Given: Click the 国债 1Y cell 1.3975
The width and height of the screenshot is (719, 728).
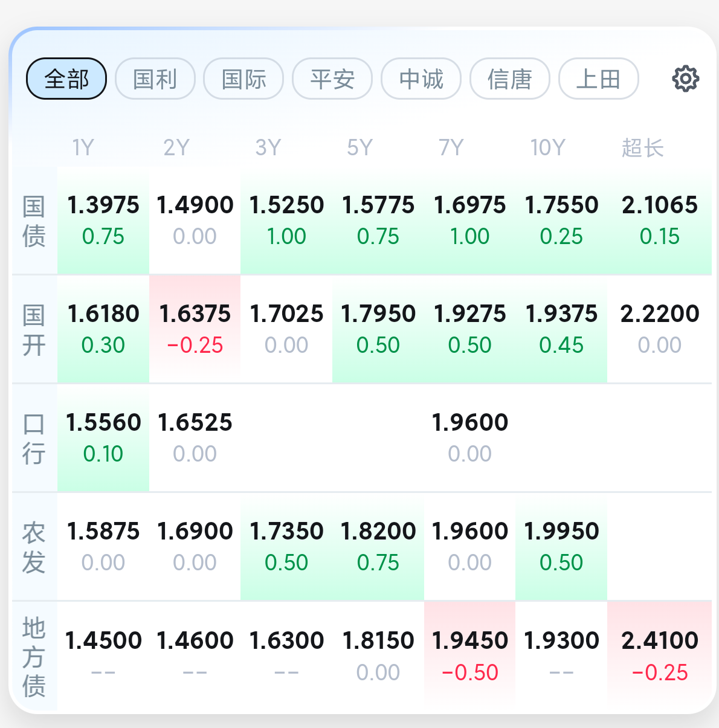Looking at the screenshot, I should tap(103, 221).
